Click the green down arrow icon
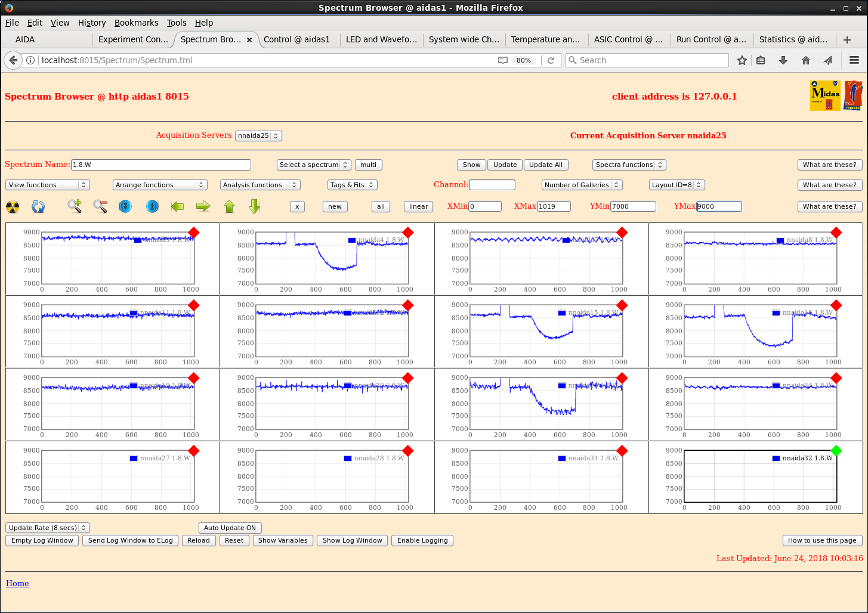 255,206
